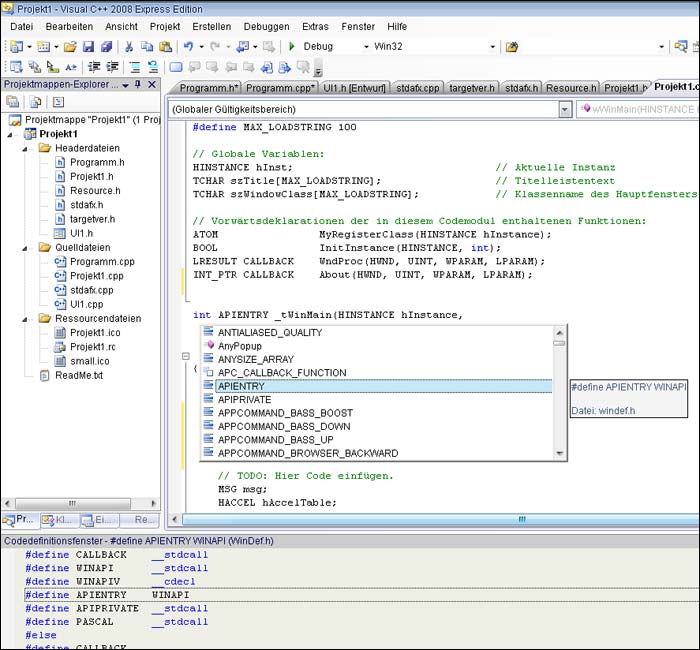Screen dimensions: 700x650
Task: Select ReadMe.txt in the explorer tree
Action: (78, 376)
